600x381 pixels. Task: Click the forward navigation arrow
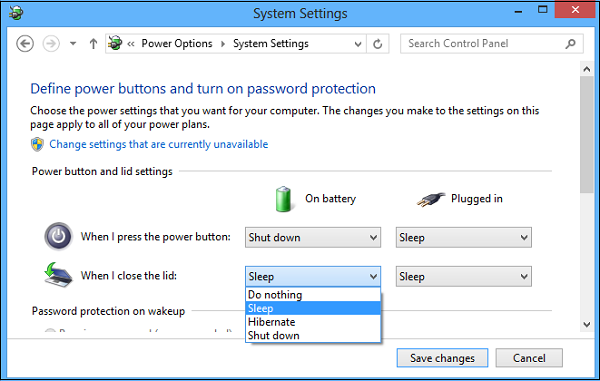coord(51,44)
